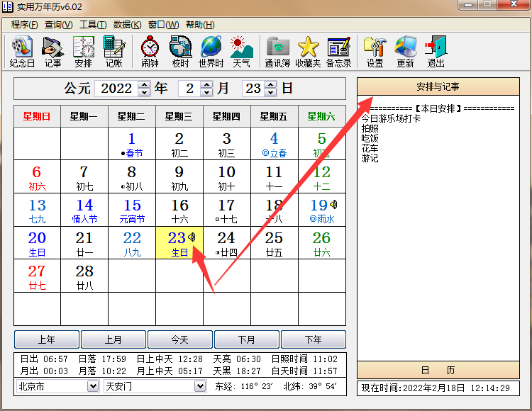
Task: Click the 校时 time sync icon
Action: pos(180,52)
